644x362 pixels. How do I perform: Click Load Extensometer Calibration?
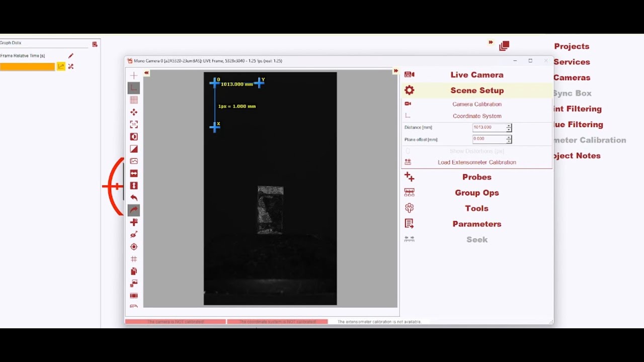click(x=477, y=162)
